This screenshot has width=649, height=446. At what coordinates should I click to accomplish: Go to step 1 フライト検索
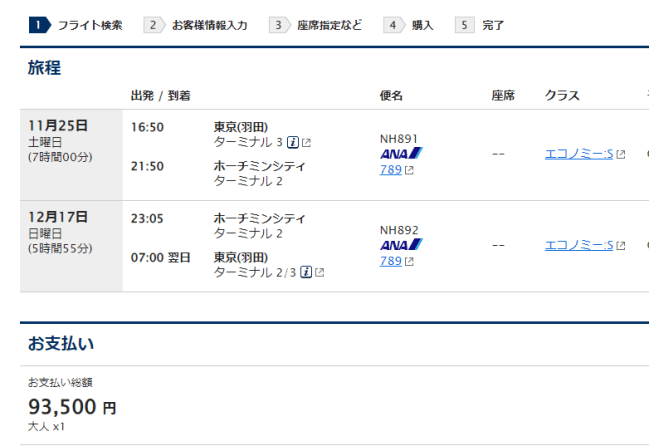point(76,25)
